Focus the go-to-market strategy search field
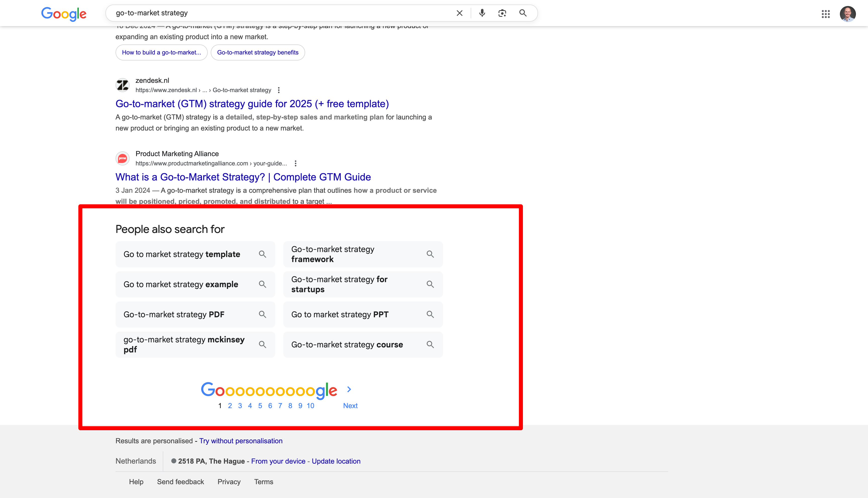 click(274, 13)
